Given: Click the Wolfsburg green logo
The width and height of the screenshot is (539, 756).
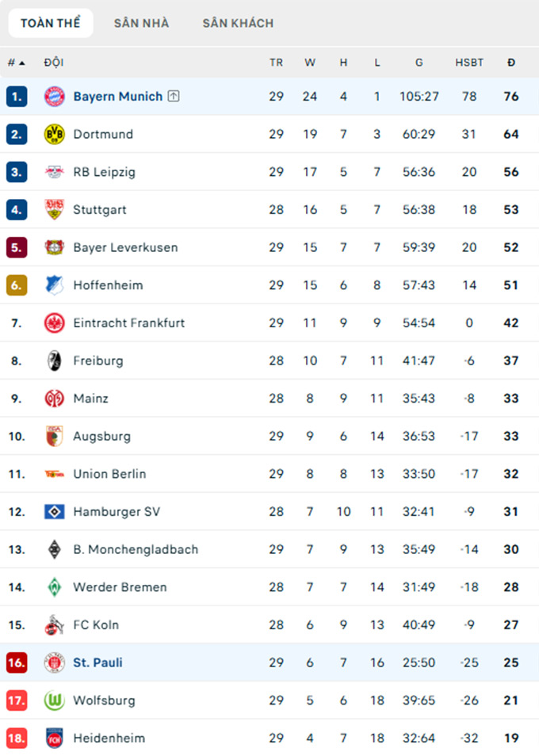Looking at the screenshot, I should coord(54,701).
